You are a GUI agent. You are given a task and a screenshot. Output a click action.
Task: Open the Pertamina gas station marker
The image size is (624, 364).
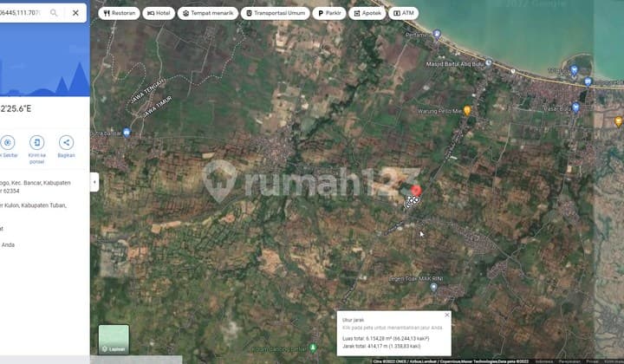(x=437, y=34)
